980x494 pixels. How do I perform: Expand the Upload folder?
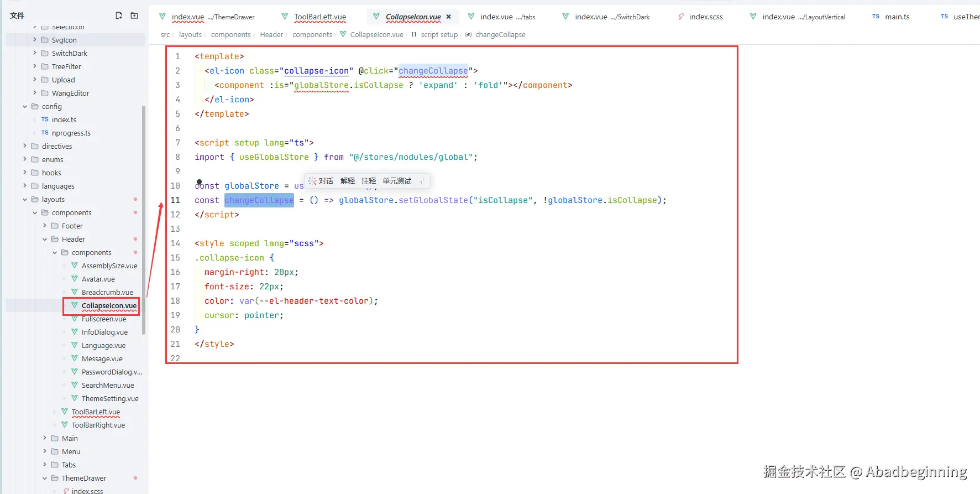(35, 80)
